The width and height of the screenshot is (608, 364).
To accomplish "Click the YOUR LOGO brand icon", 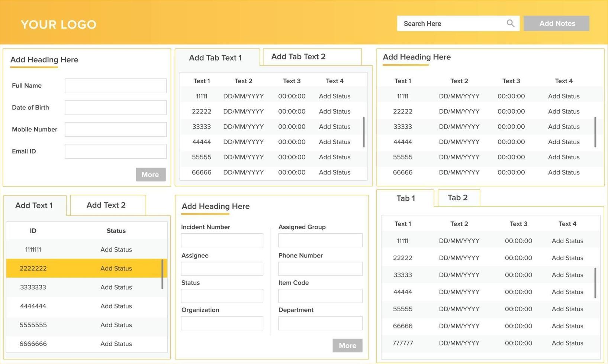I will click(58, 24).
